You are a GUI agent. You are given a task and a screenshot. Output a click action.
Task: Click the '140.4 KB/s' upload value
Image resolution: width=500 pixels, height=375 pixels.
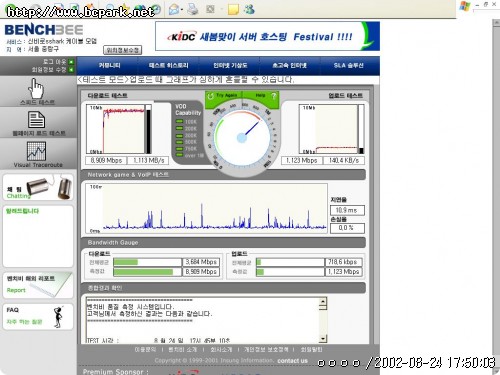point(344,161)
